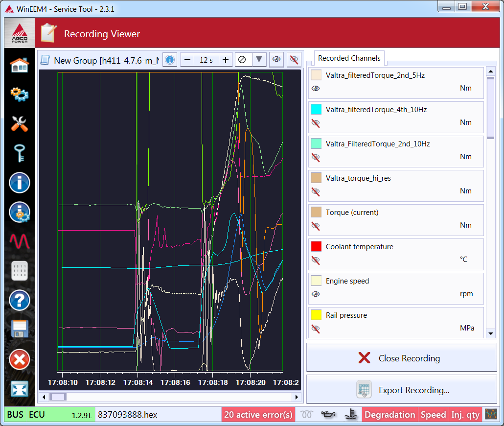504x426 pixels.
Task: Click the Close Recording button
Action: click(x=401, y=358)
